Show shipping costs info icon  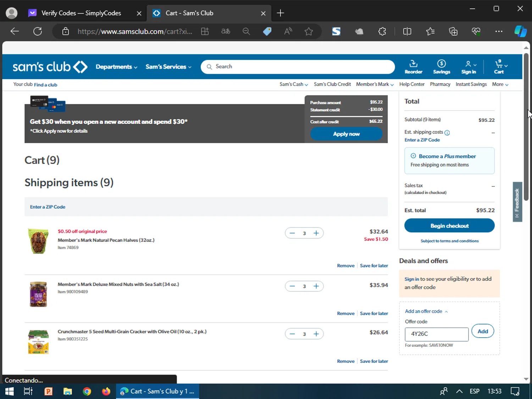point(447,133)
